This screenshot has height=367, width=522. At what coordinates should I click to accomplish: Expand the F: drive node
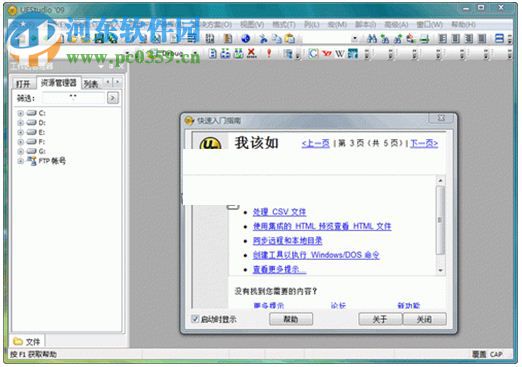click(x=20, y=142)
